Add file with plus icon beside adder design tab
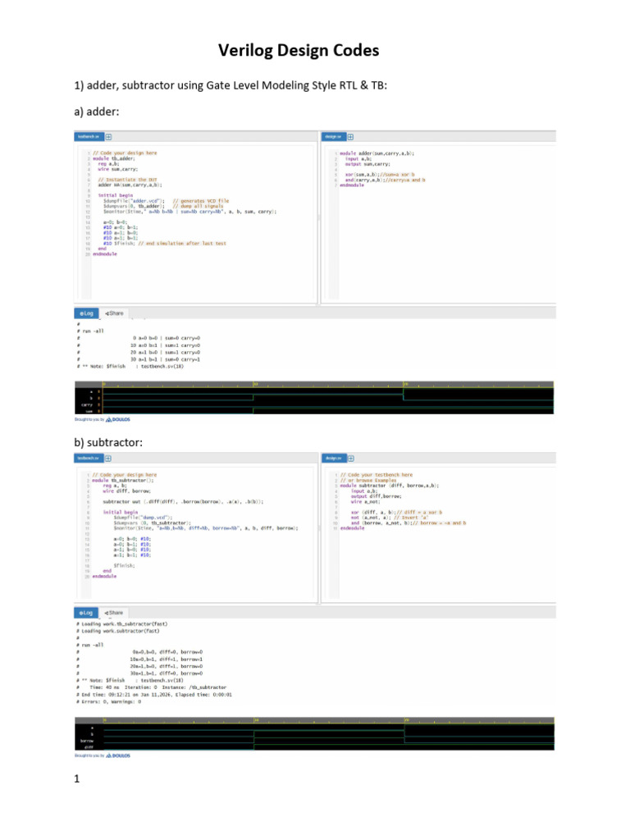Viewport: 630px width, 840px height. point(350,137)
